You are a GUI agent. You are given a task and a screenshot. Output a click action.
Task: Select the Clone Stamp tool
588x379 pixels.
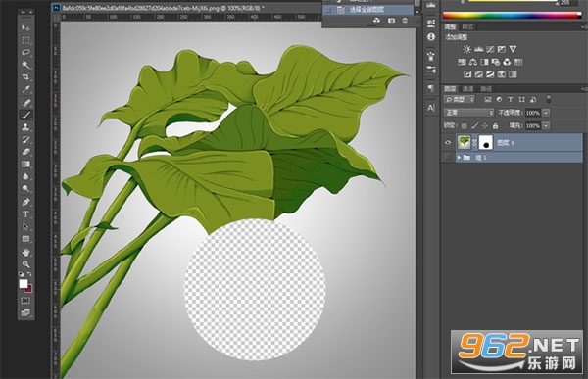(x=25, y=127)
